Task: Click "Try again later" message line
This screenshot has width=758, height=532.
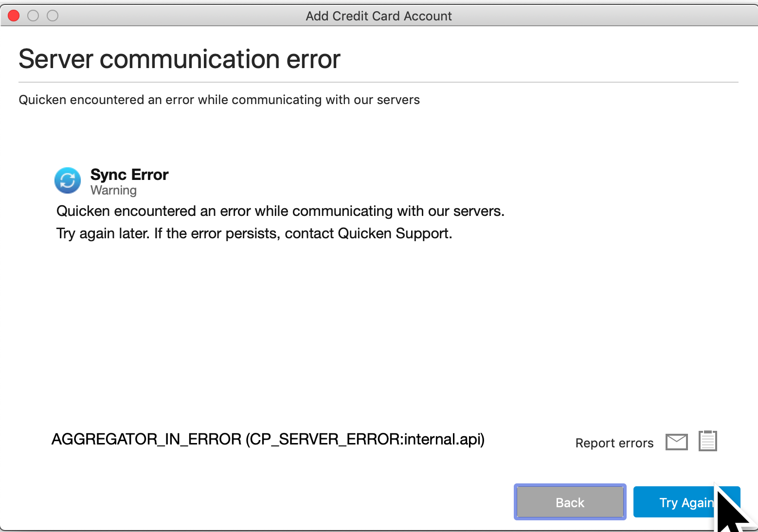Action: 254,233
